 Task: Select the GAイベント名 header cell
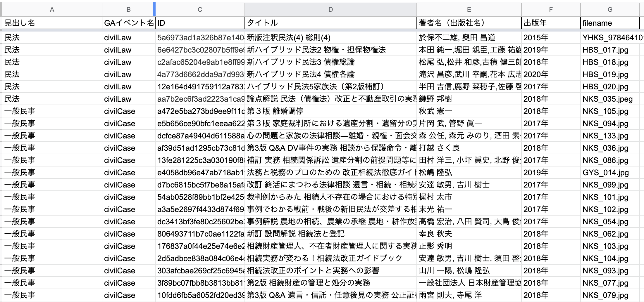click(x=128, y=23)
